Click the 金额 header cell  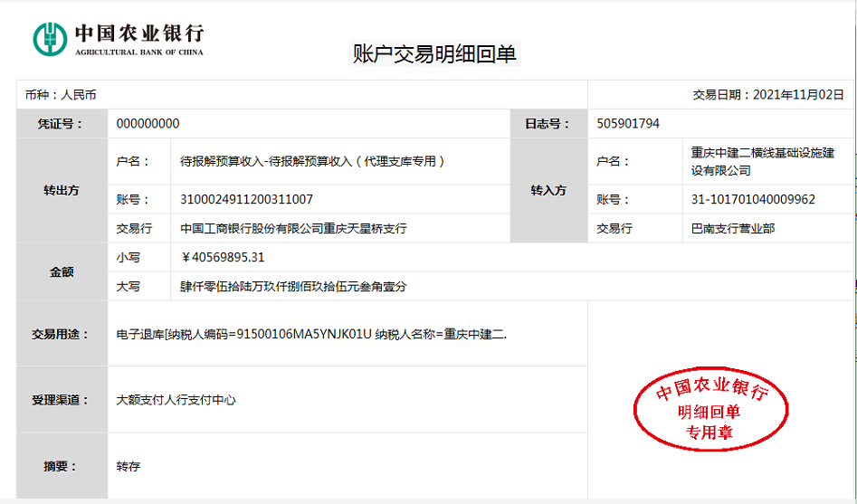(62, 271)
